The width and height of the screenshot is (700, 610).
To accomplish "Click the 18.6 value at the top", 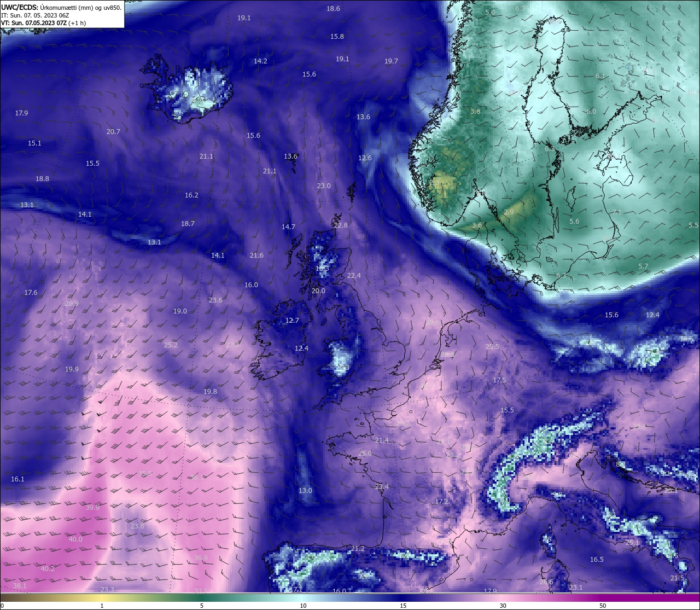I will [333, 9].
